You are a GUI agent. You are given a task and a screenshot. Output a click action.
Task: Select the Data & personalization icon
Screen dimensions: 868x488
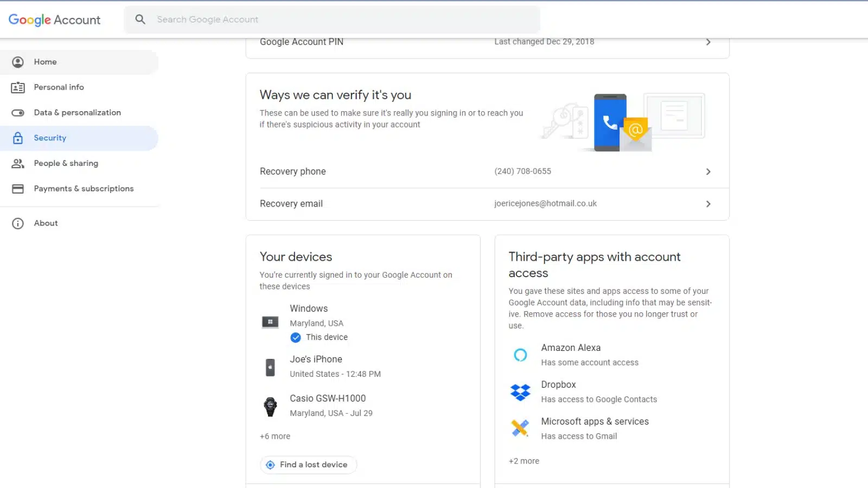[x=18, y=112]
